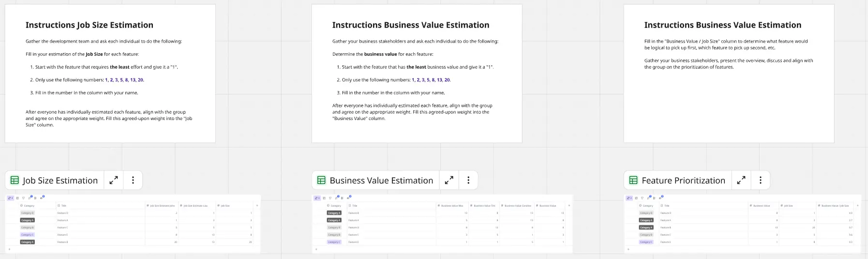Click filter icon in Feature Prioritization toolbar

pyautogui.click(x=642, y=198)
